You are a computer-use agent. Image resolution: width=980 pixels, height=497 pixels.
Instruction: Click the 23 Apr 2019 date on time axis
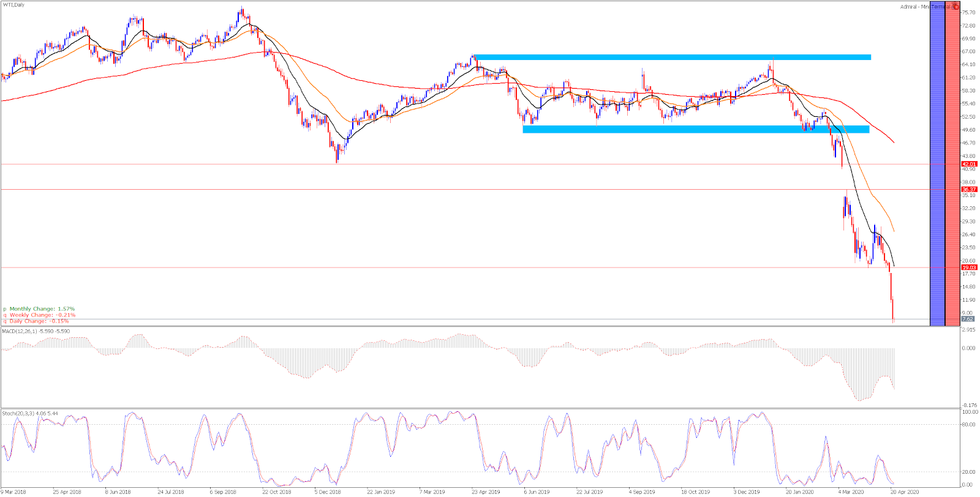[x=486, y=491]
